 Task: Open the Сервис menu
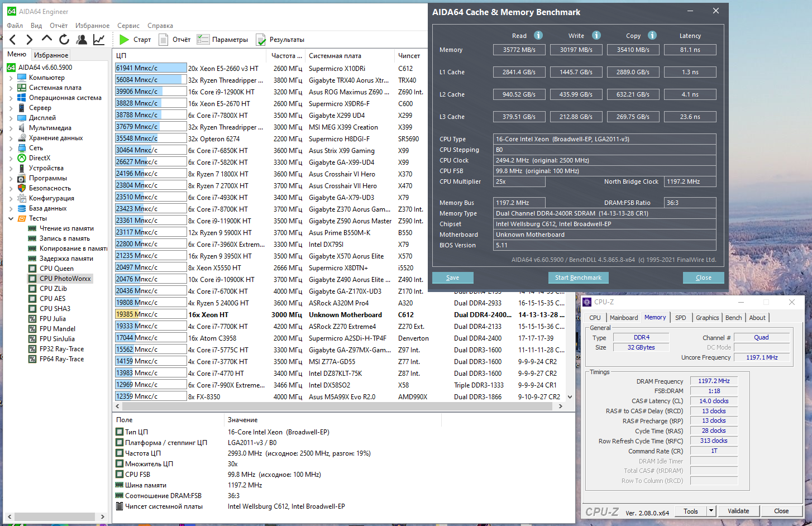128,26
